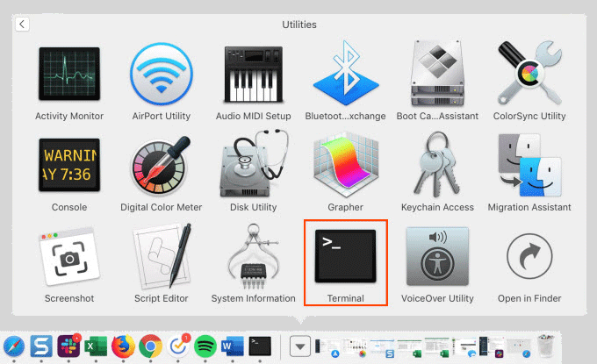This screenshot has height=364, width=597.
Task: Open Bluetooth File Exchange app
Action: pyautogui.click(x=346, y=73)
